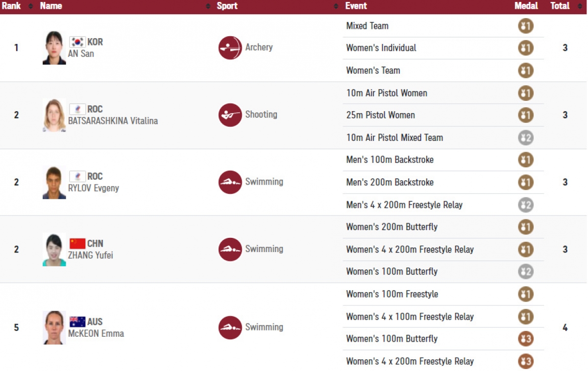This screenshot has width=588, height=371.
Task: Click Rylov's Swimming sport icon
Action: click(230, 182)
